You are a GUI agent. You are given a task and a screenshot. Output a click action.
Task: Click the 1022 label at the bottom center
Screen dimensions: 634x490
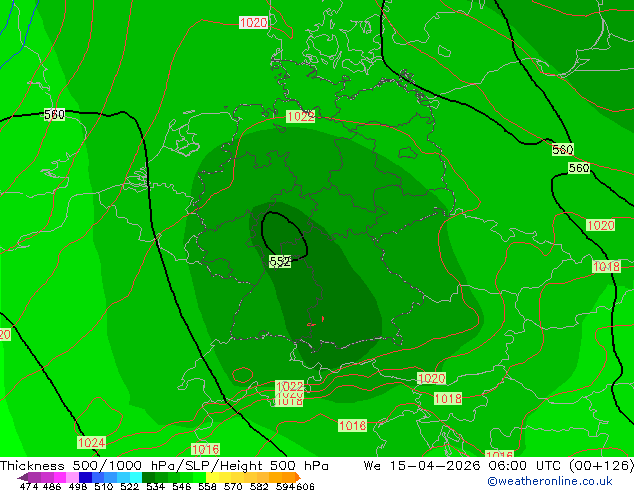click(289, 386)
